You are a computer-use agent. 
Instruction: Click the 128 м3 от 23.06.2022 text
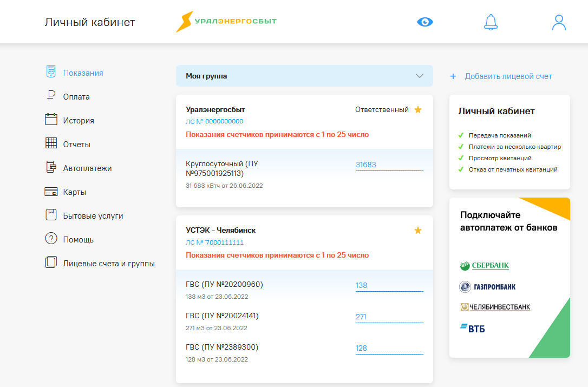[x=217, y=359]
